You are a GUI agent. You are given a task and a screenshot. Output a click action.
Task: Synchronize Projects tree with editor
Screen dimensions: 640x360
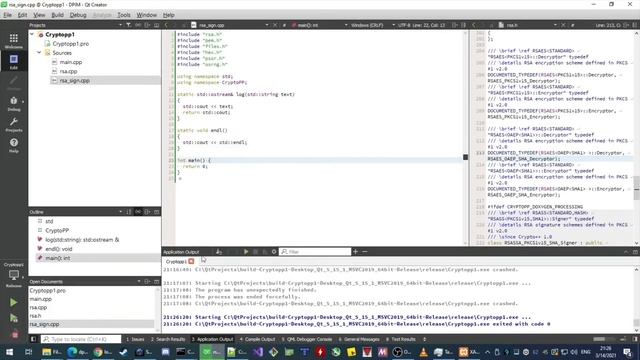[x=138, y=25]
